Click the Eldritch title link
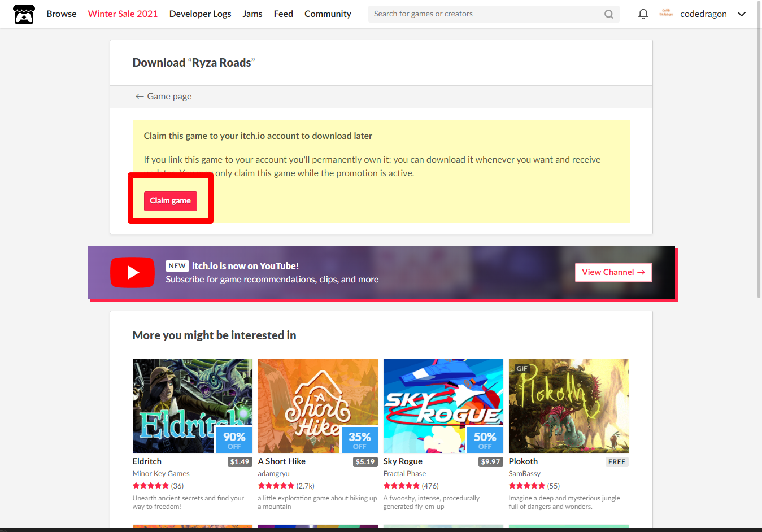Image resolution: width=762 pixels, height=532 pixels. 147,461
